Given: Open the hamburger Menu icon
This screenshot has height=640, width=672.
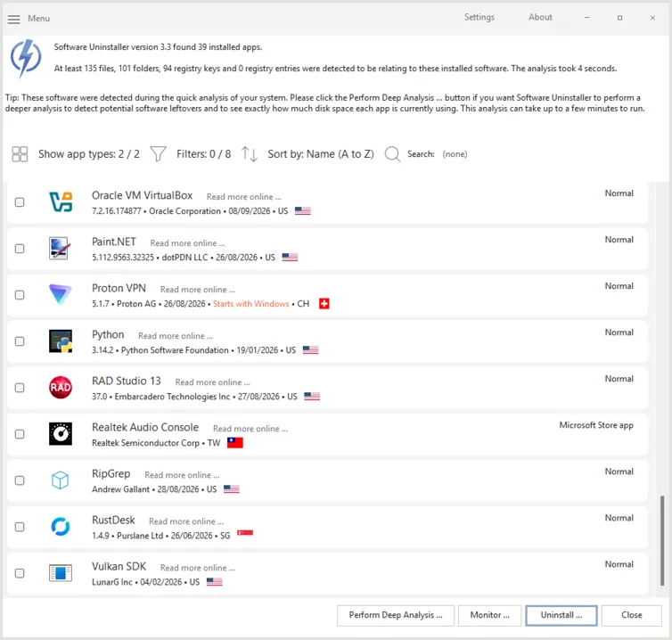Looking at the screenshot, I should (13, 20).
